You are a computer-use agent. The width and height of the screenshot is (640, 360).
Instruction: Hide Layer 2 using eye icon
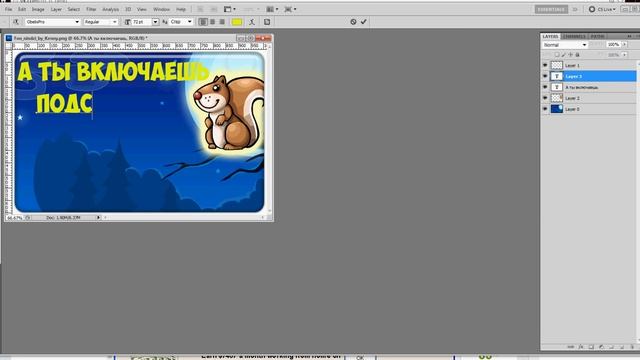(x=545, y=98)
